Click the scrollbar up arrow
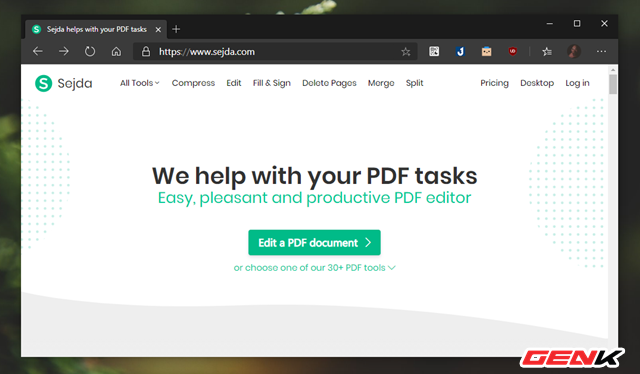This screenshot has height=374, width=640. [613, 70]
